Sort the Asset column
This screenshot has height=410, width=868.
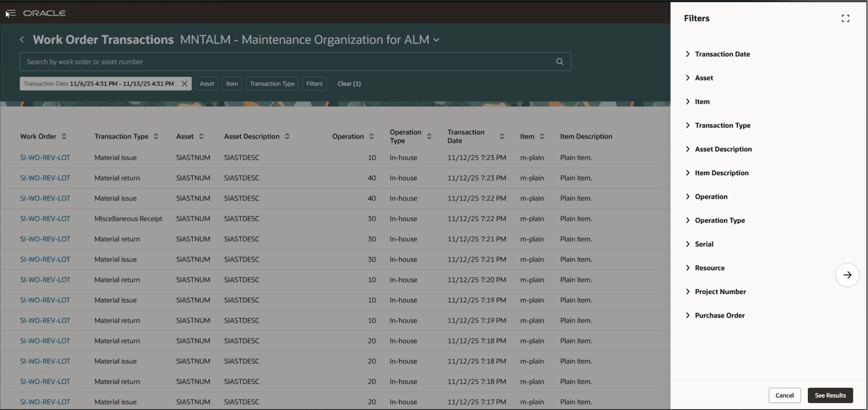click(201, 136)
